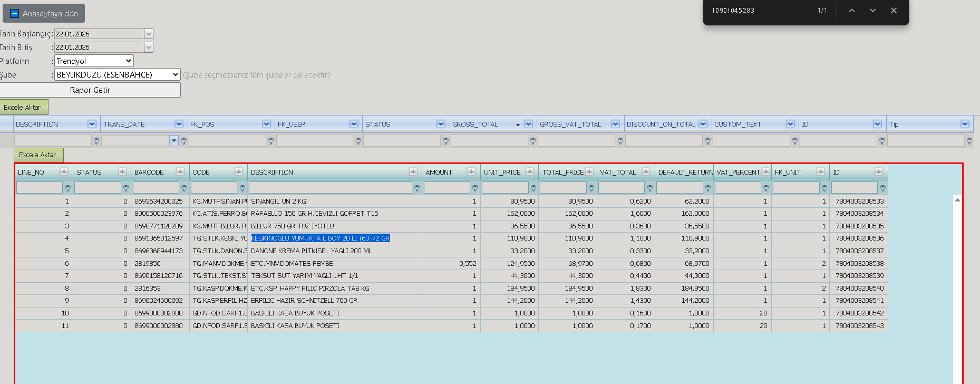
Task: Go to next find result arrow
Action: (872, 11)
